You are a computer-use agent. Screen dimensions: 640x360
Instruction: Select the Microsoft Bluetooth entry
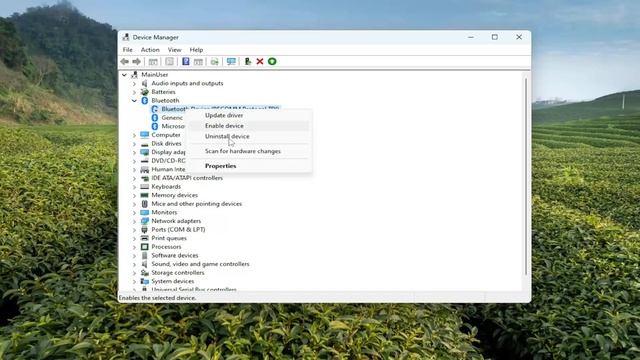click(173, 126)
